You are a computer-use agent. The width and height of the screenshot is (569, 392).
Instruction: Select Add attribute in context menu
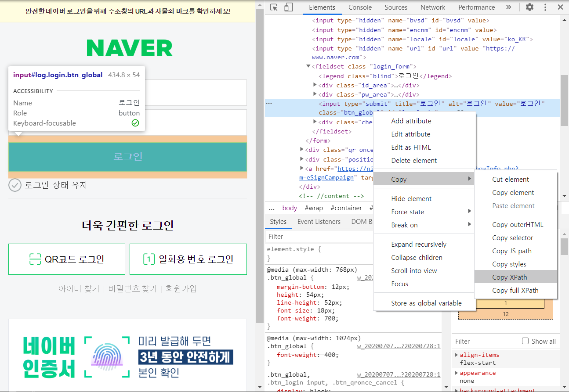tap(424, 121)
